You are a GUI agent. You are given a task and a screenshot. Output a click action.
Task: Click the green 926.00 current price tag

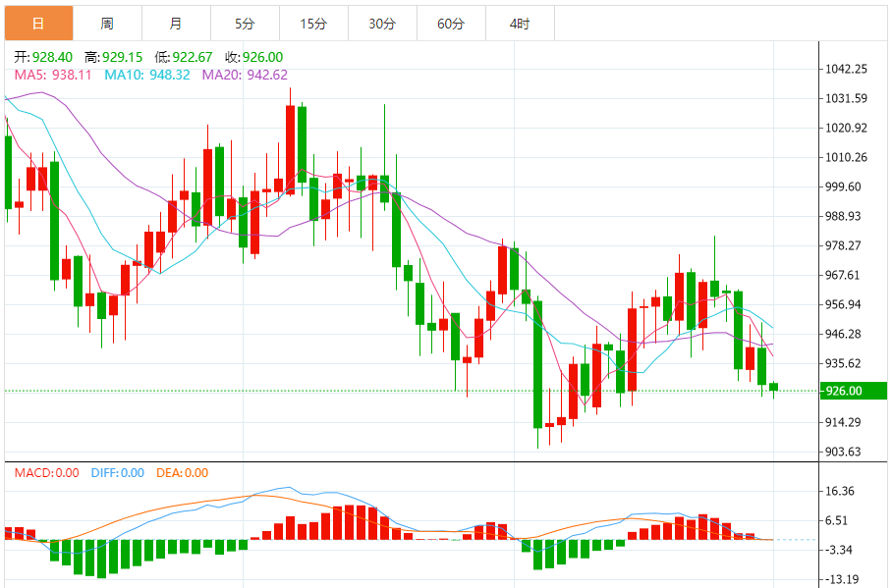tap(853, 391)
